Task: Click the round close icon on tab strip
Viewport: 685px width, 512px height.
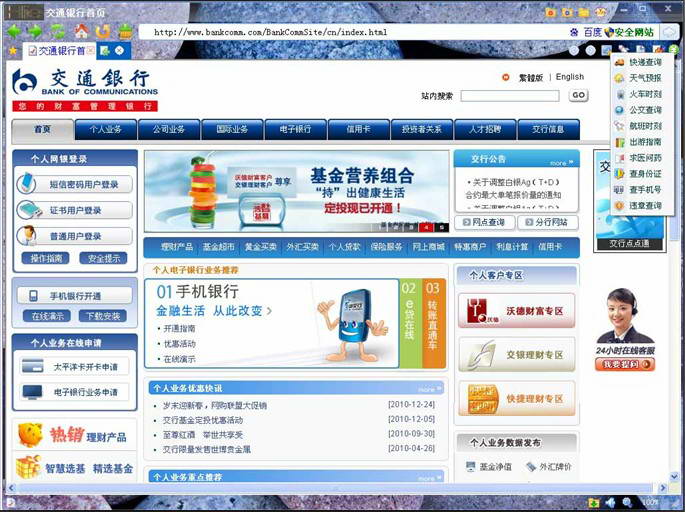Action: coord(119,51)
